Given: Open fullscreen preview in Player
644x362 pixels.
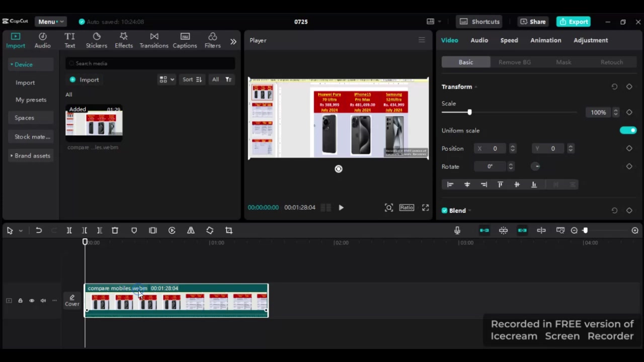Looking at the screenshot, I should point(425,207).
